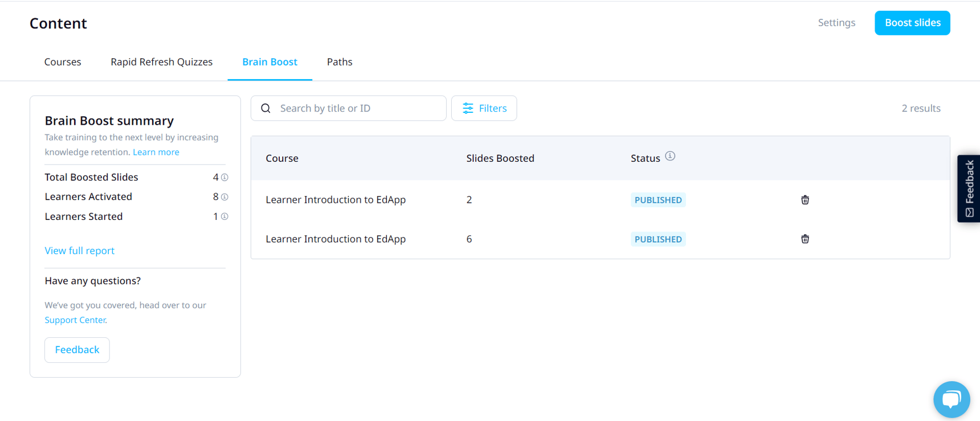Select the Brain Boost tab
The height and width of the screenshot is (421, 980).
(x=269, y=62)
